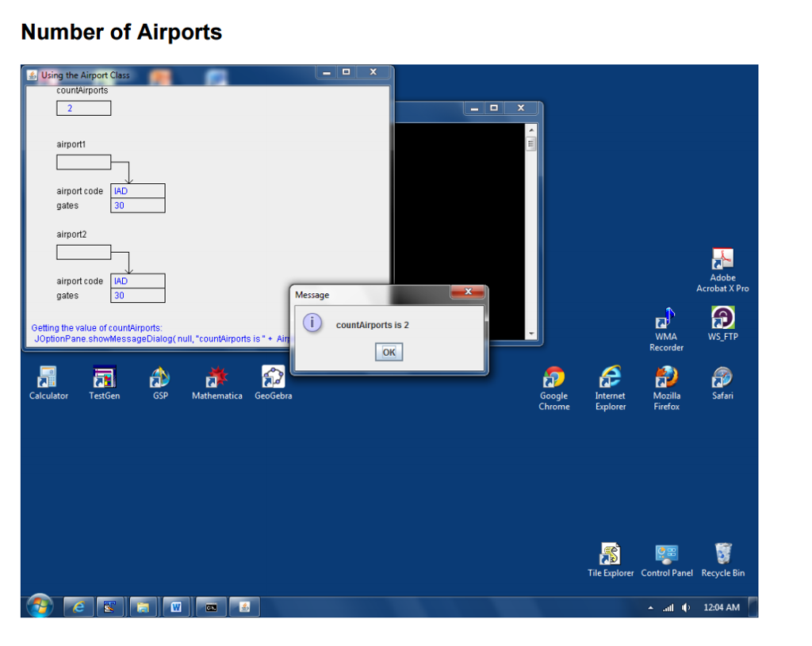
Task: Click the console scrollbar thumb
Action: click(531, 143)
